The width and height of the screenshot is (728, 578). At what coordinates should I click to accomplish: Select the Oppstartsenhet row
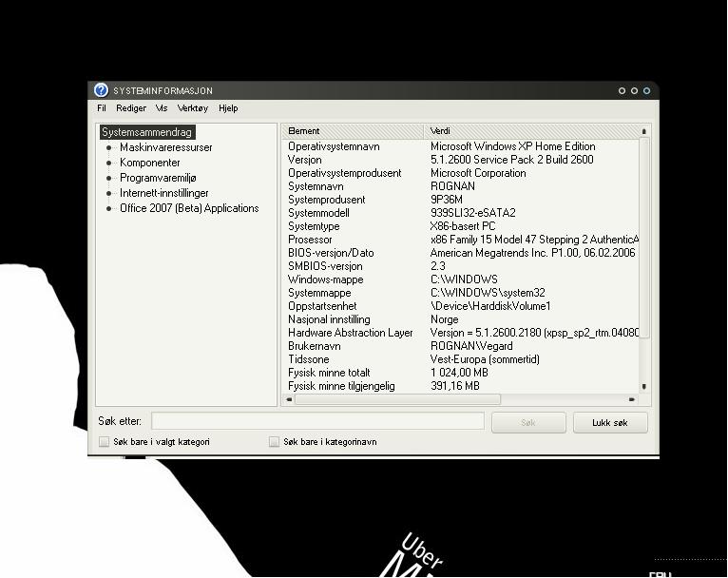[461, 306]
